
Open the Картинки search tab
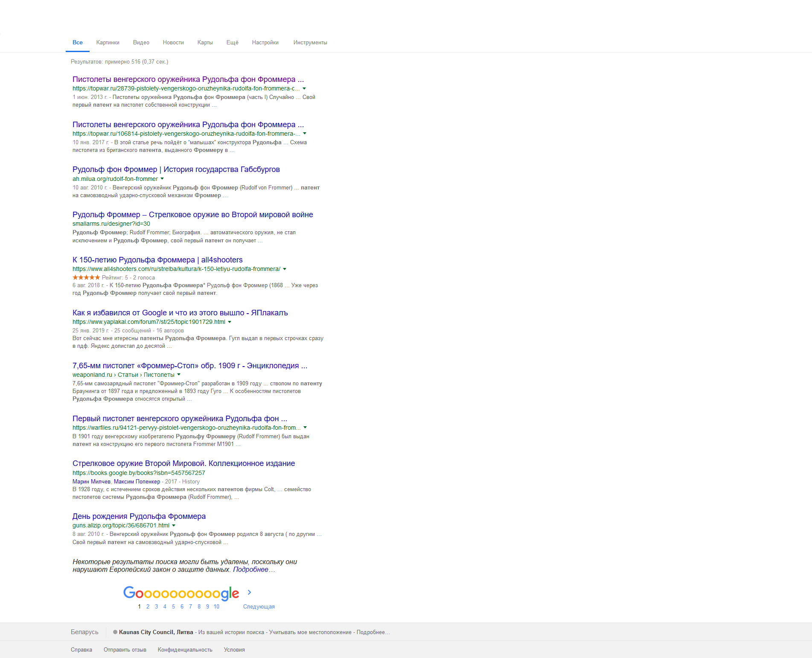pyautogui.click(x=108, y=43)
